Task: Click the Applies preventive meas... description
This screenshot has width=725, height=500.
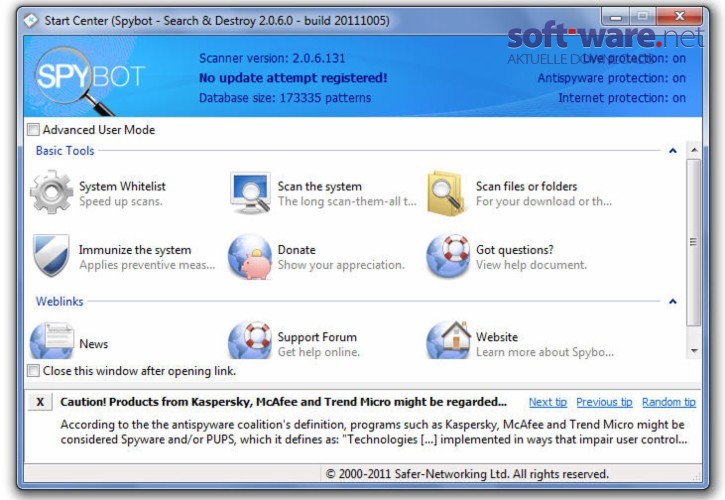Action: pyautogui.click(x=147, y=265)
